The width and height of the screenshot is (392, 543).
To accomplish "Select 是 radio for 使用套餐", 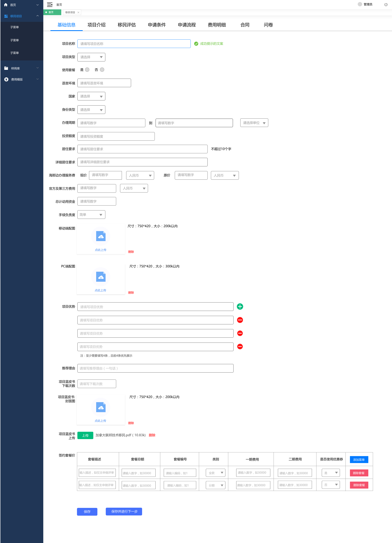I will click(87, 70).
